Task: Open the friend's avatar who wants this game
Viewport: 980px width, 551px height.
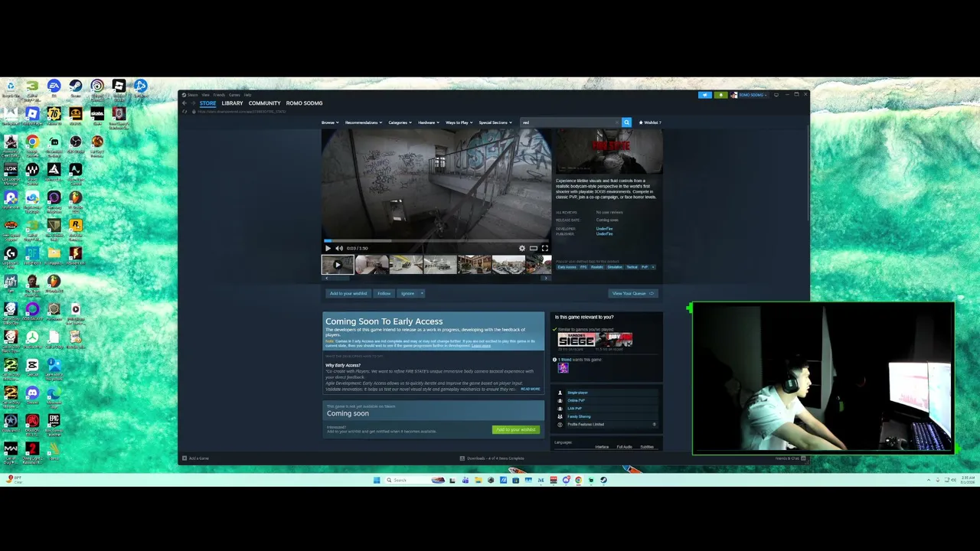Action: click(x=563, y=368)
